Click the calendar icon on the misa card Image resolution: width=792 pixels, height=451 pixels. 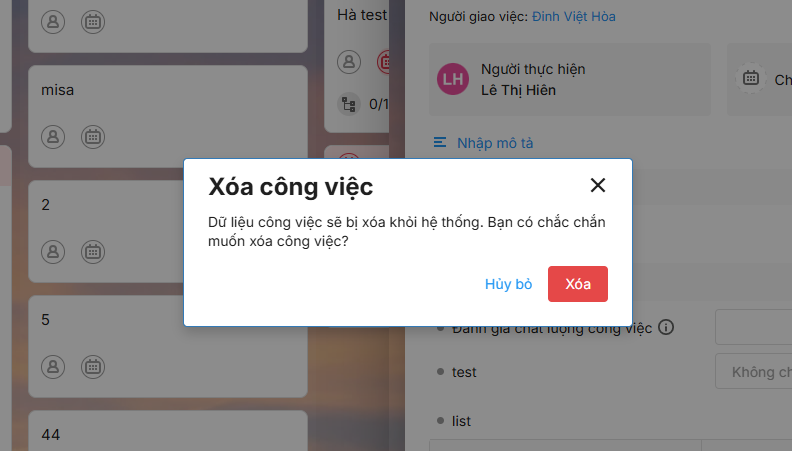(93, 136)
